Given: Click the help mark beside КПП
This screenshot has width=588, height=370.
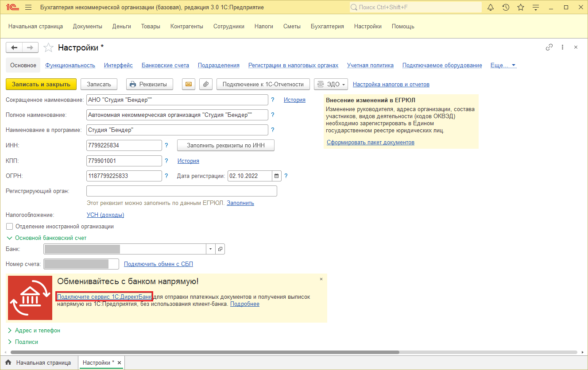Looking at the screenshot, I should click(x=166, y=161).
